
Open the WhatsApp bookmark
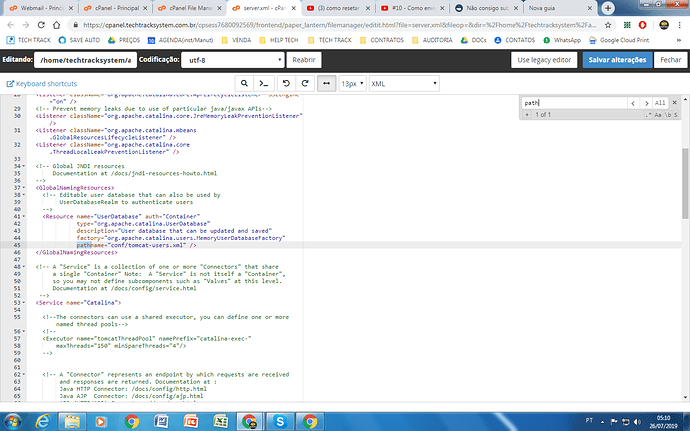[562, 40]
